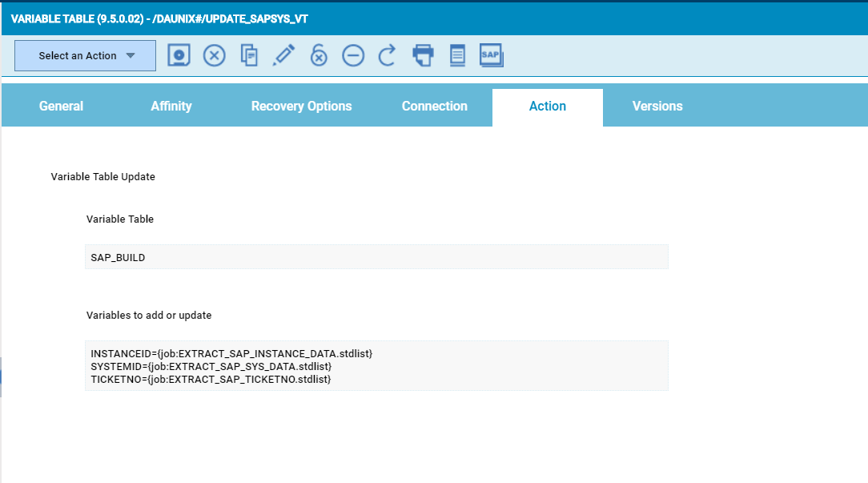Click the document page toolbar icon

[457, 55]
